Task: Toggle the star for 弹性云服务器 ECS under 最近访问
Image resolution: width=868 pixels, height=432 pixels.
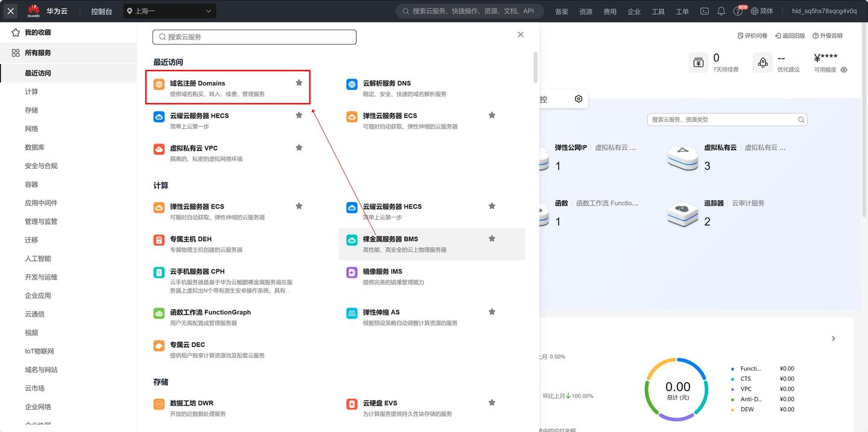Action: pos(492,115)
